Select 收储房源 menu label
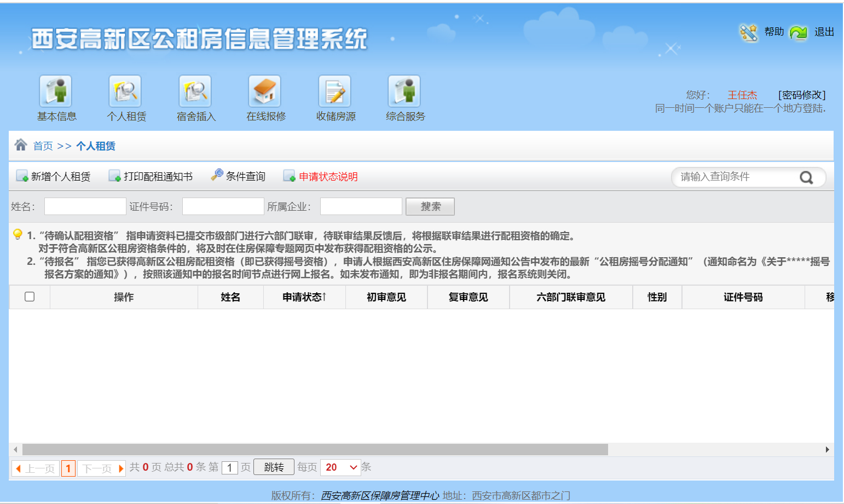This screenshot has width=844, height=504. [336, 117]
